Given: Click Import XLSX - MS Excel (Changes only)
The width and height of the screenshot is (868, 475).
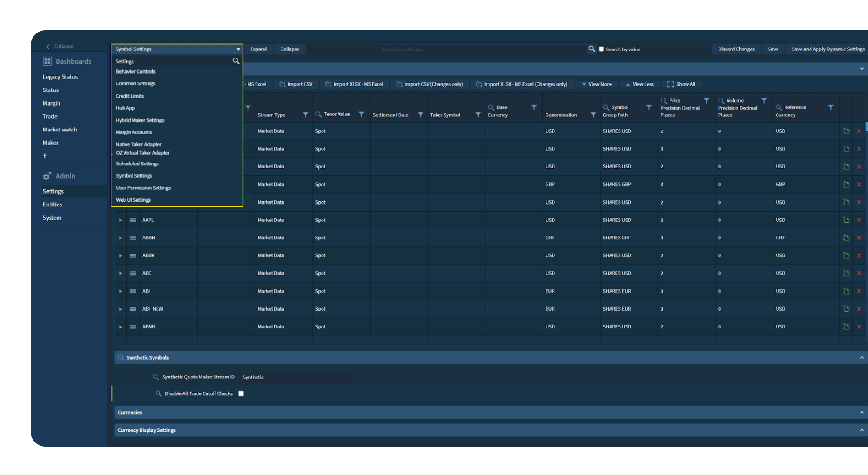Looking at the screenshot, I should point(521,84).
